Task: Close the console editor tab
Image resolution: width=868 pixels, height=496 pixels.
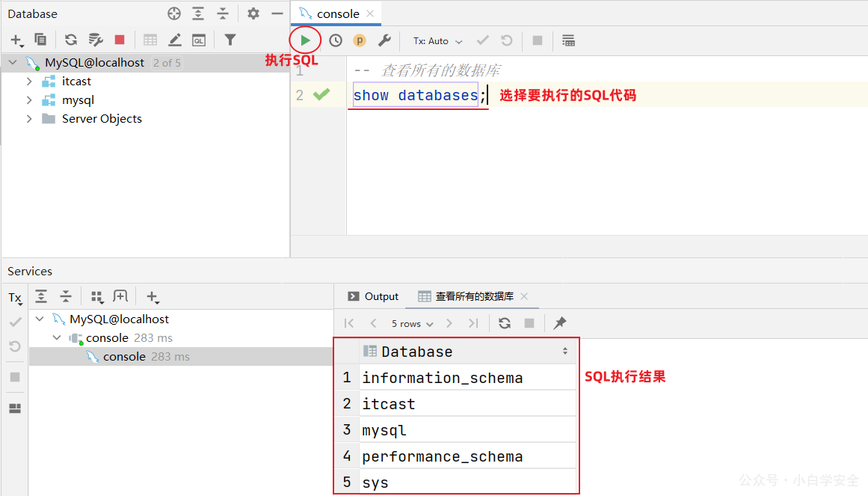Action: [370, 14]
